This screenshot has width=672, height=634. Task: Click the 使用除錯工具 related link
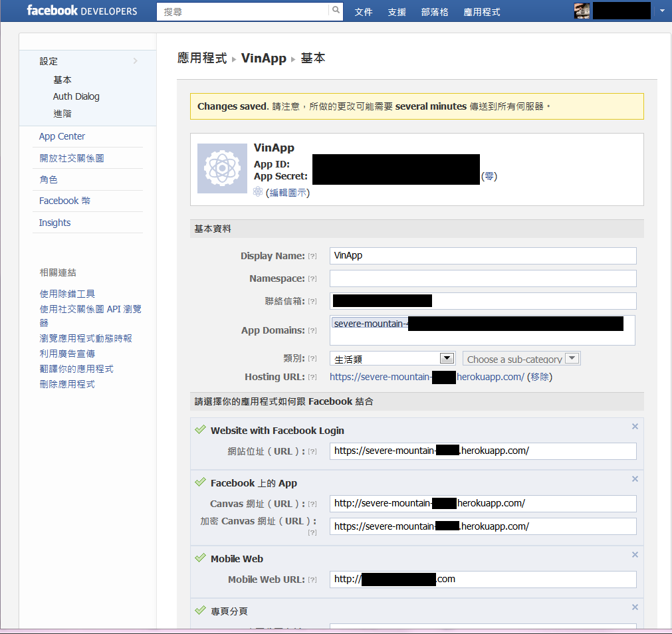[x=67, y=294]
